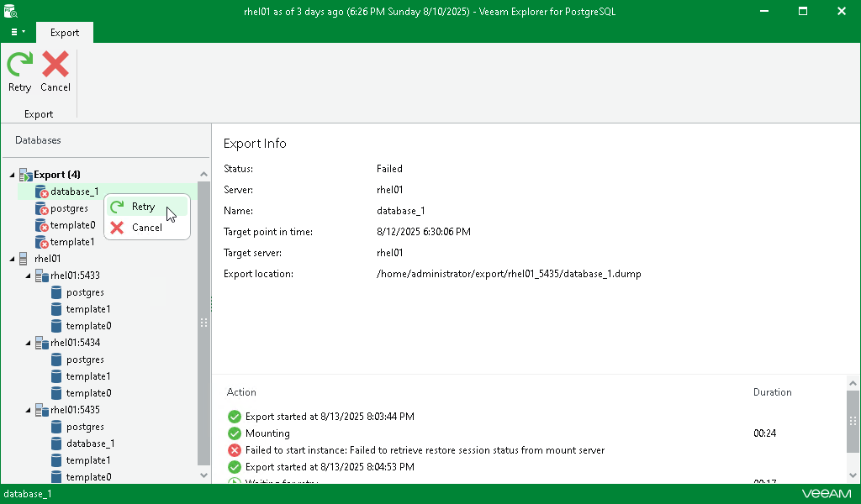Collapse the rhel01:5433 instance node
Image resolution: width=861 pixels, height=504 pixels.
click(28, 276)
